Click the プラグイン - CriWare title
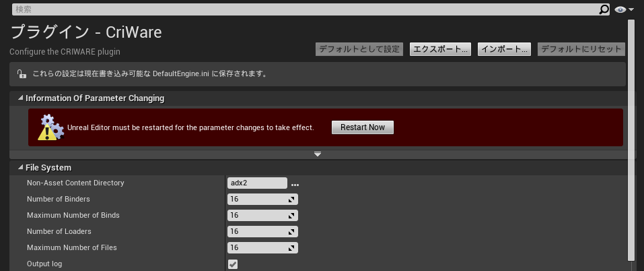The width and height of the screenshot is (644, 271). (86, 32)
